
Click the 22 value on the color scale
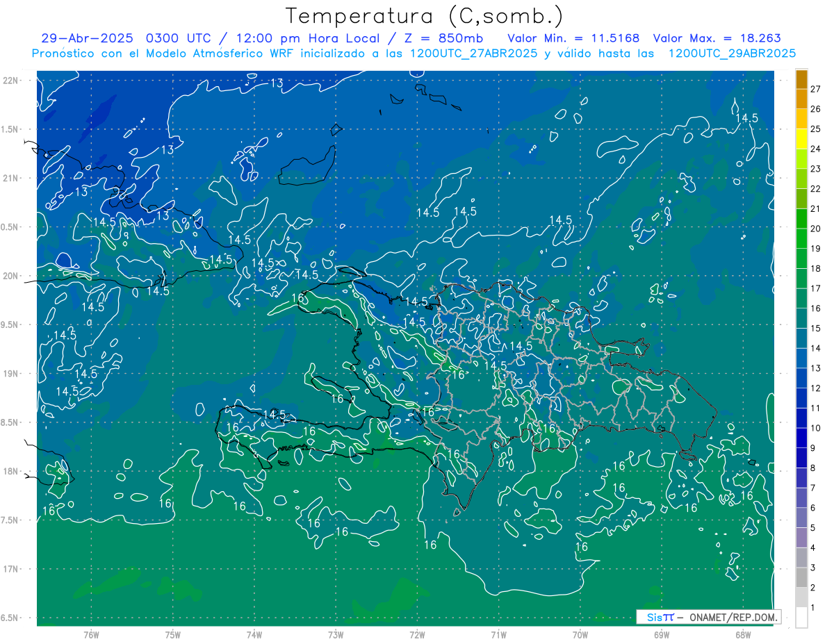click(x=816, y=188)
